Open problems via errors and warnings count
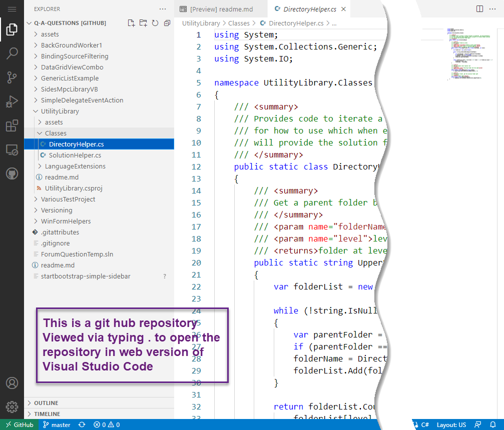Screen dimensions: 504x430 [107, 424]
